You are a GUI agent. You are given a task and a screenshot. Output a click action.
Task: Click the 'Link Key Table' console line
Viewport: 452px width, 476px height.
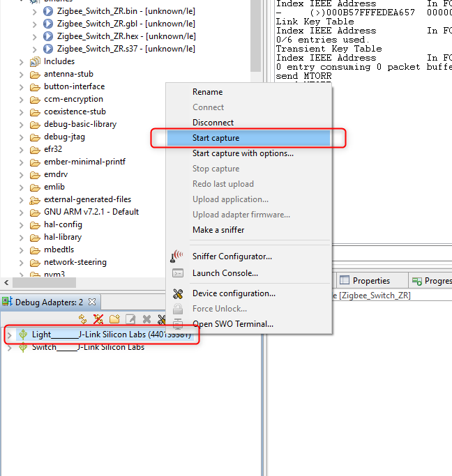315,22
